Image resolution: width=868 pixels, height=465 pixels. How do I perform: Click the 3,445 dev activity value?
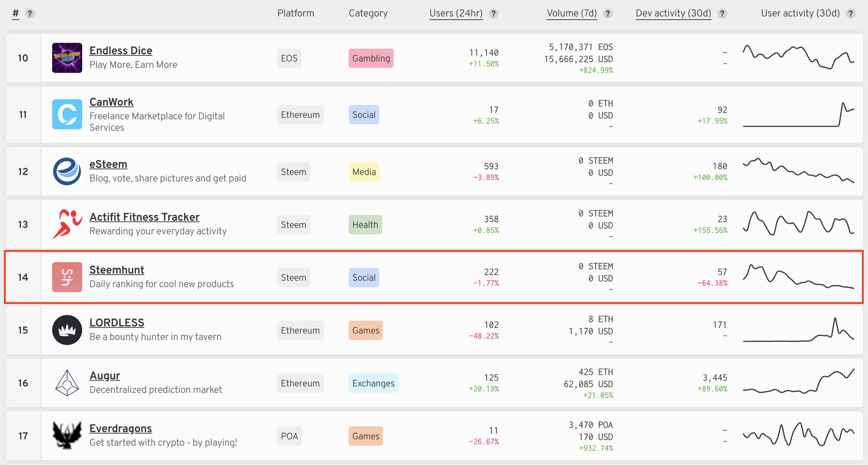pyautogui.click(x=715, y=378)
